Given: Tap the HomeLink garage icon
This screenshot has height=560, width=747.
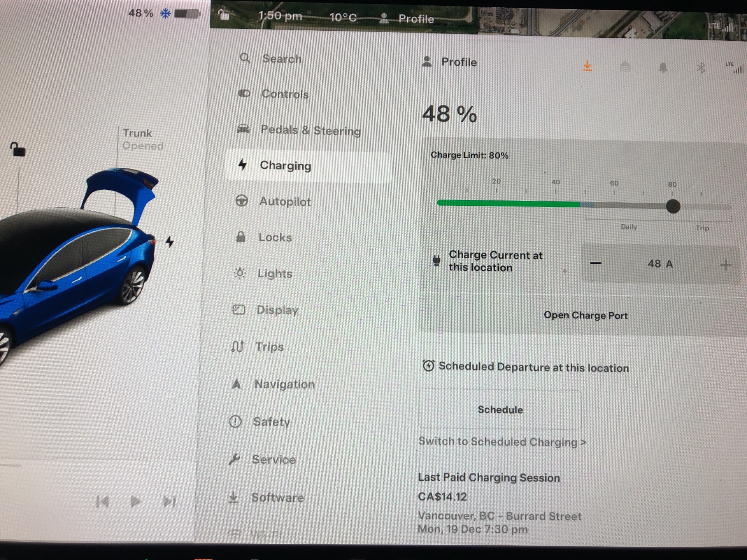Looking at the screenshot, I should [x=625, y=66].
